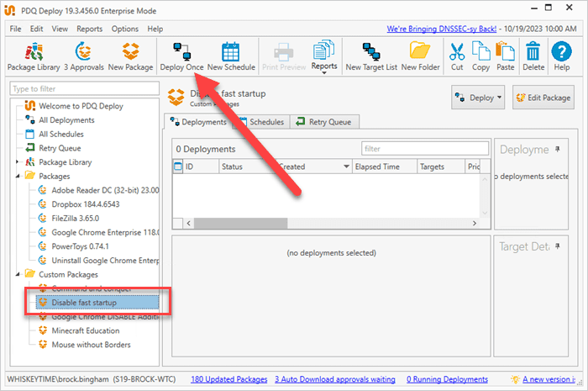Sort by the ID column header
The height and width of the screenshot is (391, 588).
coord(201,166)
